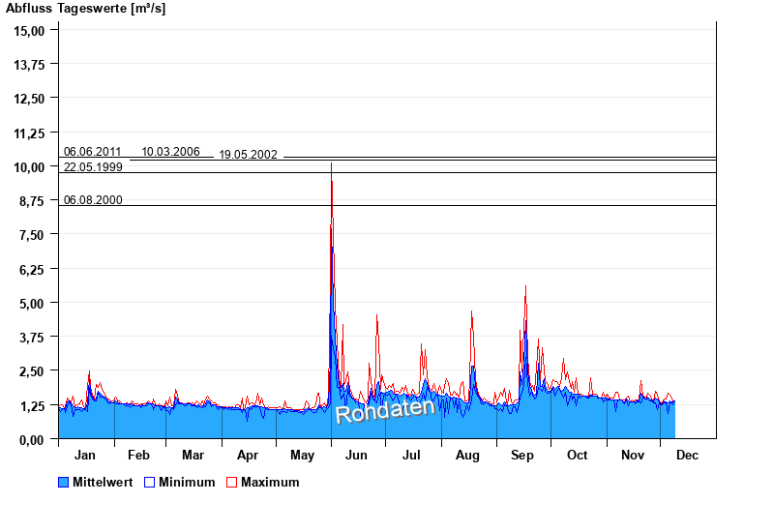
Task: Click the blue Mittelwert legend swatch
Action: tap(64, 482)
